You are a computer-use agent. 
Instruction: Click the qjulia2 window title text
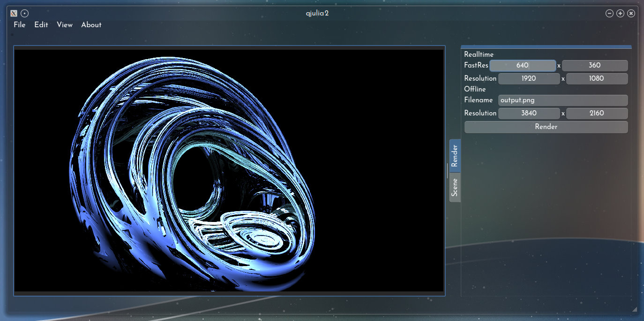[x=317, y=13]
